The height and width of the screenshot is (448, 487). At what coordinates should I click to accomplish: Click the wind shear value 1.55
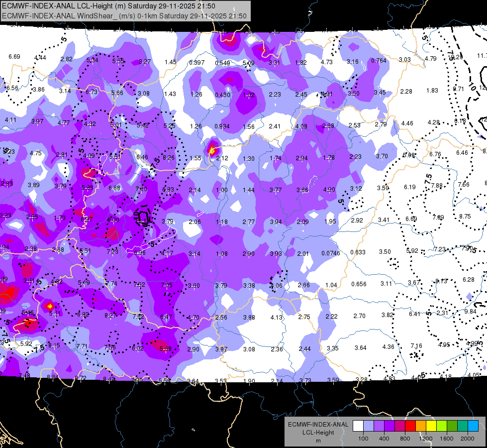(x=195, y=158)
